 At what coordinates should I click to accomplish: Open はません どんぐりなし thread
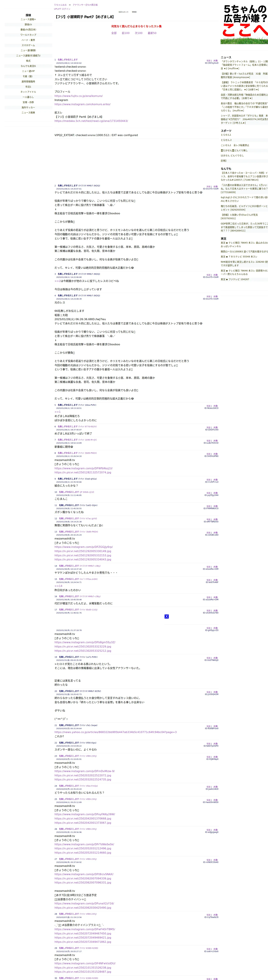point(232,156)
